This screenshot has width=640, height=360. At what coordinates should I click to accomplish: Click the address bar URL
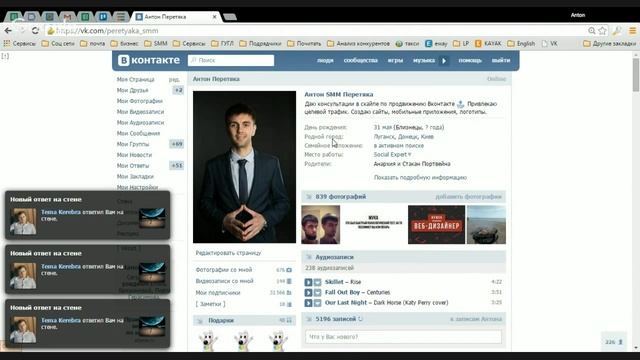point(107,31)
